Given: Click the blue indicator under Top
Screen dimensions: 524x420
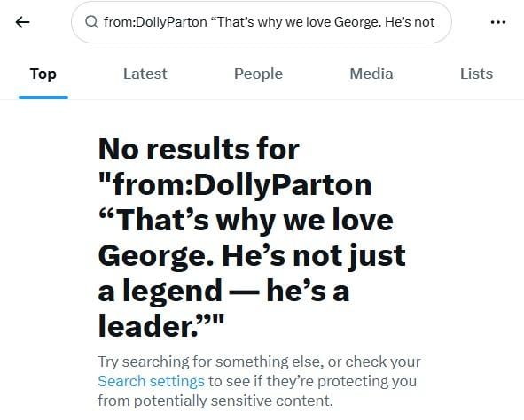Looking at the screenshot, I should tap(43, 97).
